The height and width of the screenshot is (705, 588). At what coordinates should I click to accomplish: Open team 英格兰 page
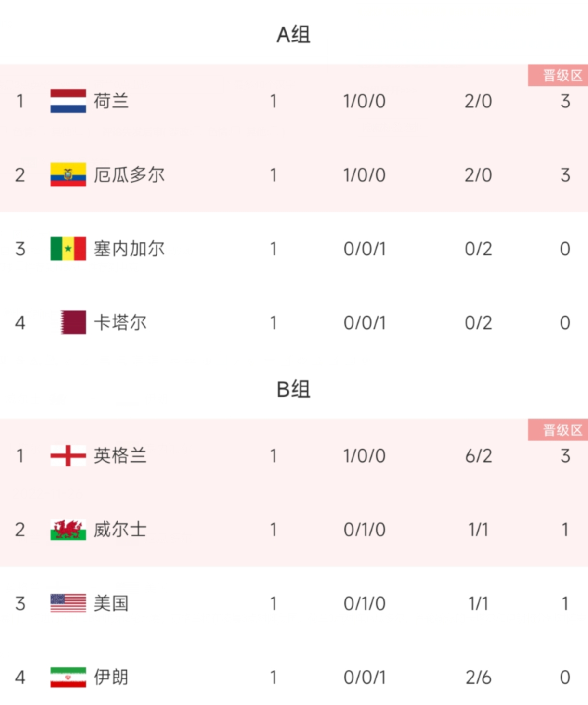point(120,456)
